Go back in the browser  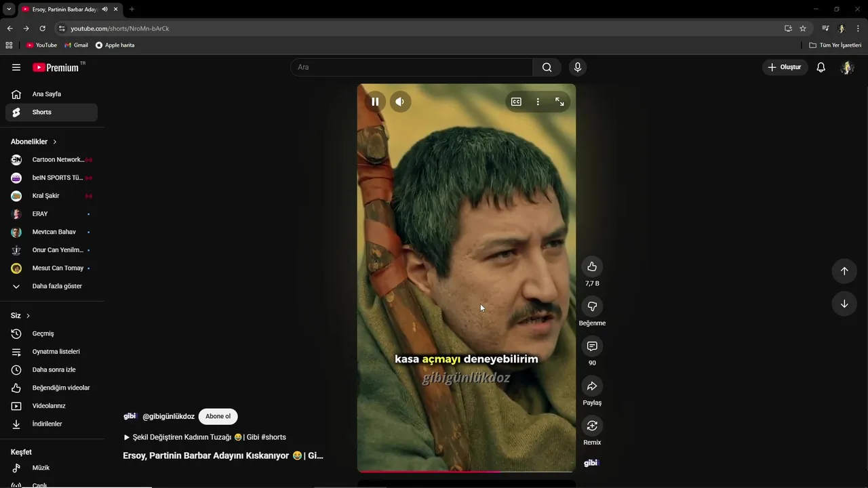9,28
